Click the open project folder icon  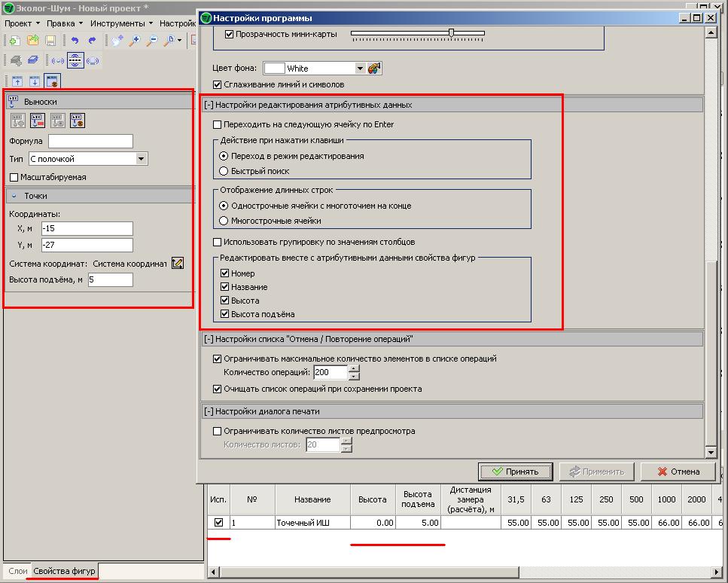point(33,41)
